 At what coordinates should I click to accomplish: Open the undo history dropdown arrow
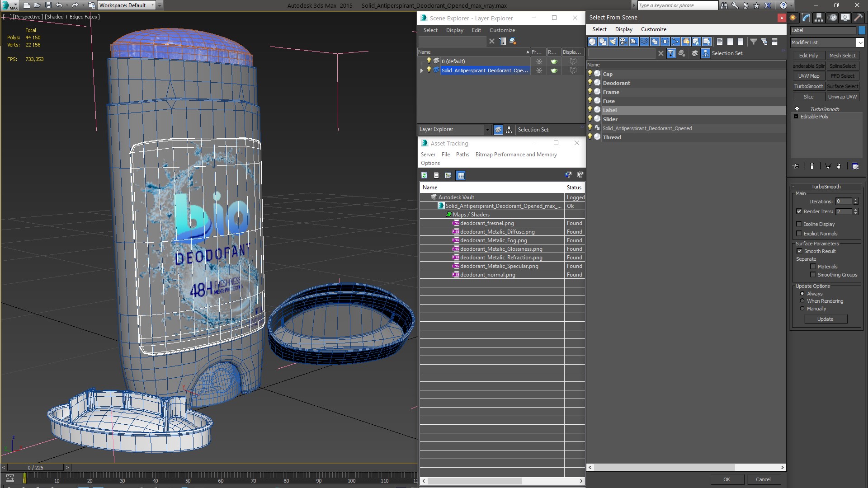tap(67, 5)
